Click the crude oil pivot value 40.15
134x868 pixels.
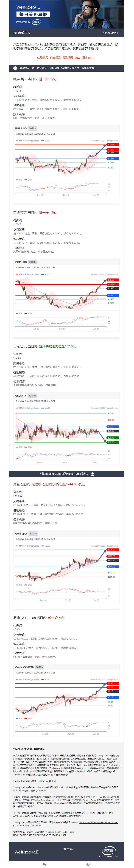pos(16,629)
